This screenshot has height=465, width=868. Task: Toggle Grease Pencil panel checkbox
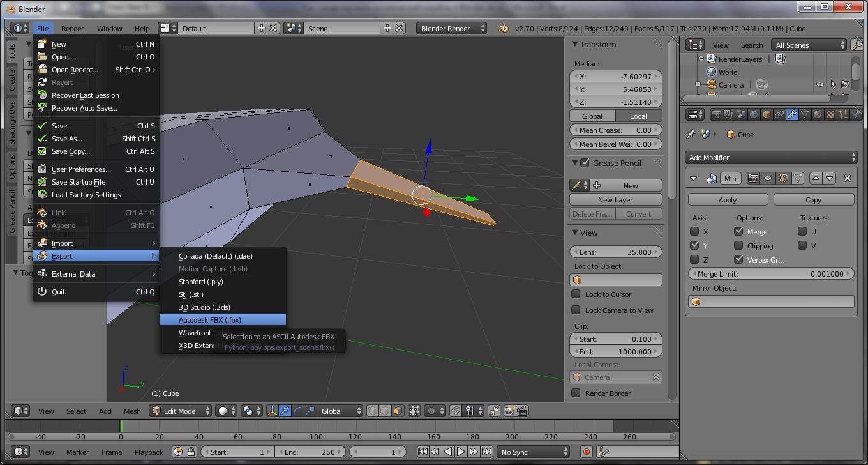(585, 163)
